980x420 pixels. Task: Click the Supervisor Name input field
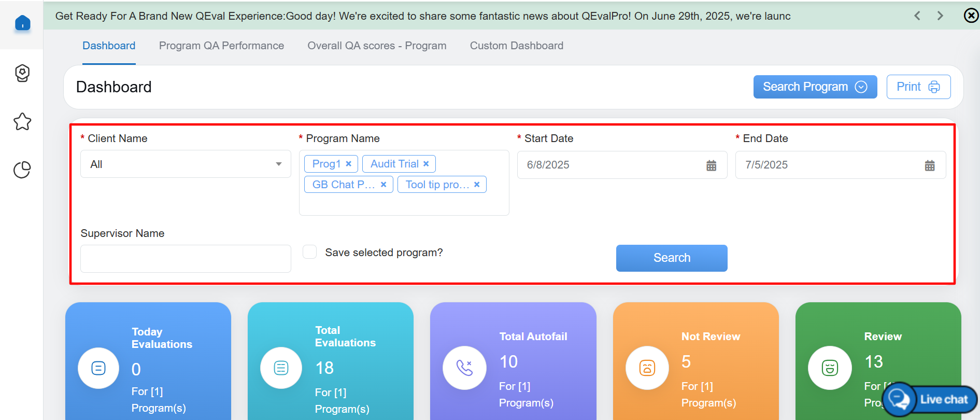[186, 259]
